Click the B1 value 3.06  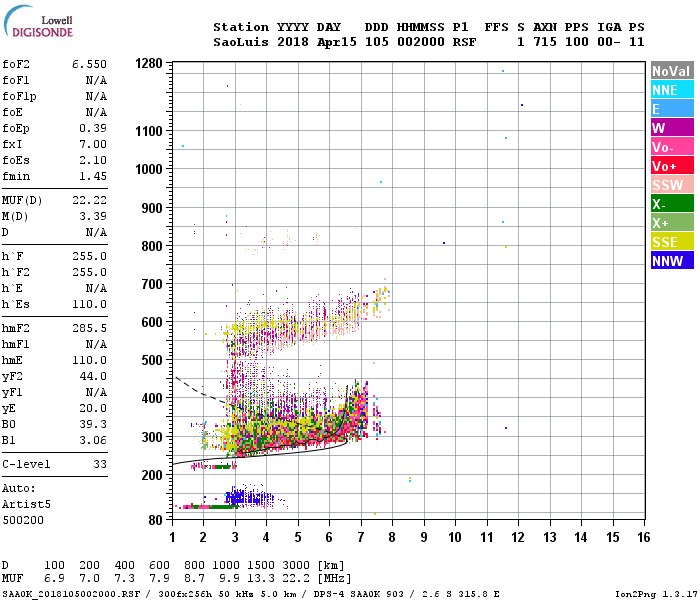pos(93,441)
